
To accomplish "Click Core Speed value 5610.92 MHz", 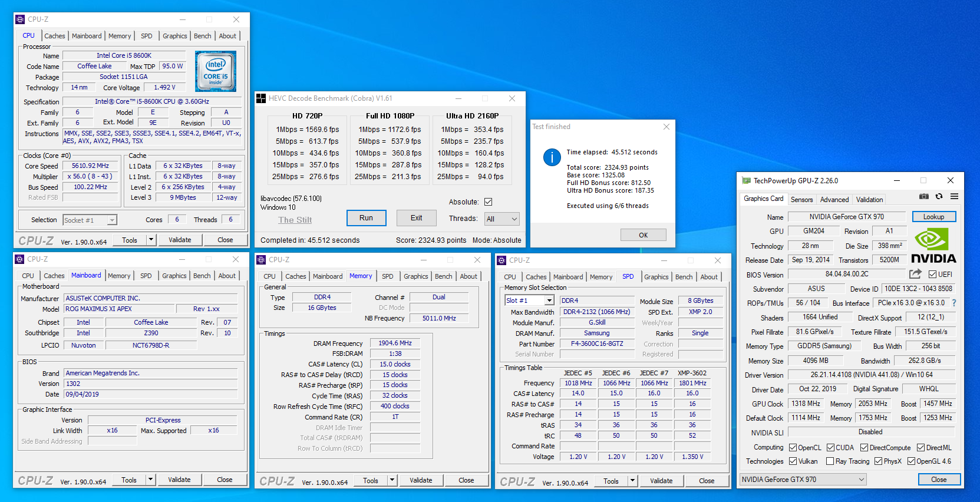I will pos(91,166).
